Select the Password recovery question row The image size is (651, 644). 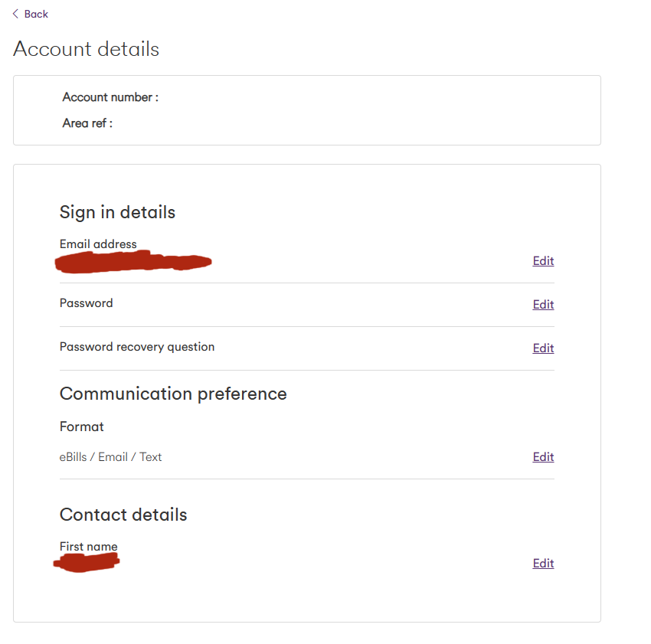point(137,346)
